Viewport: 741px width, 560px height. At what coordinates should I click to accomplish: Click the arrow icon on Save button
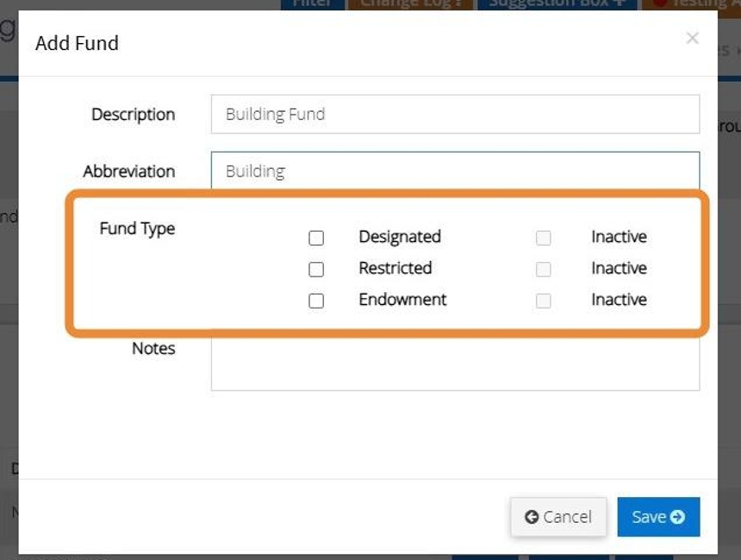(678, 517)
